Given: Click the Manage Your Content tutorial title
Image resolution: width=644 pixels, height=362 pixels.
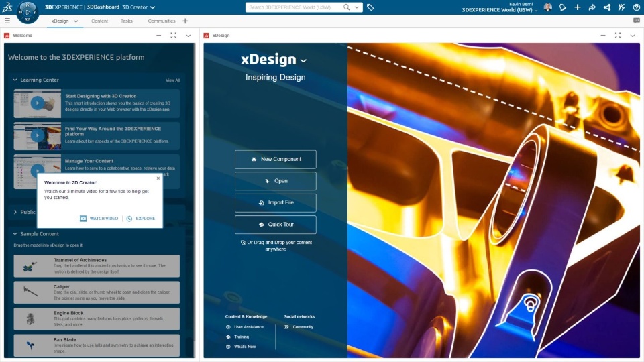Looking at the screenshot, I should pos(89,161).
